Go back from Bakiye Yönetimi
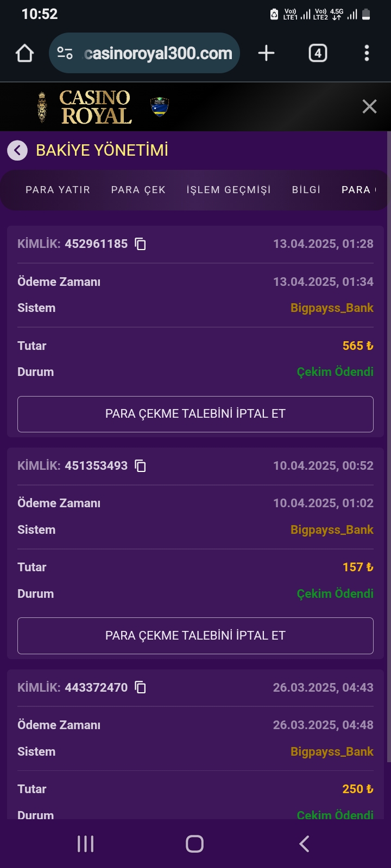 [x=17, y=150]
